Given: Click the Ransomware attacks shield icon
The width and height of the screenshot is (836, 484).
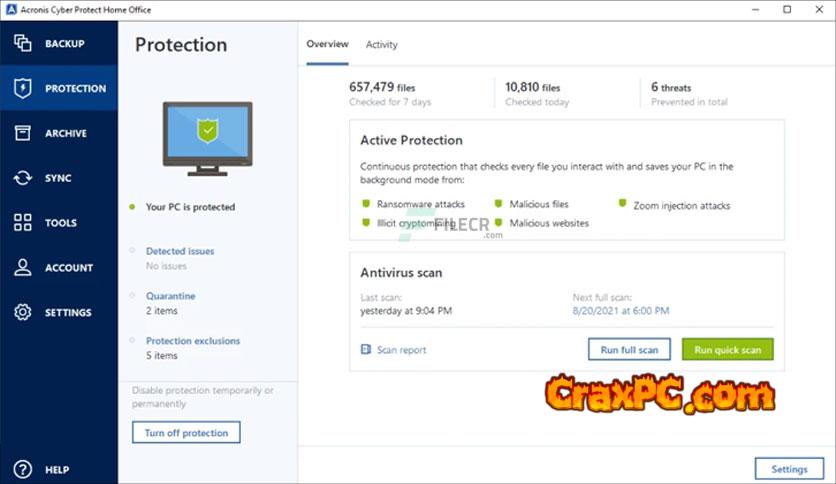Looking at the screenshot, I should click(366, 204).
